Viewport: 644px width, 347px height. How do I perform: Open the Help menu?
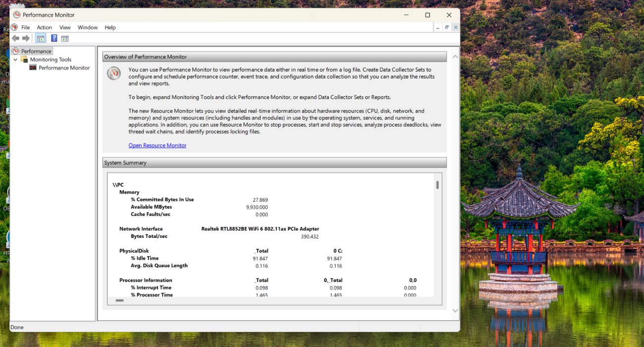pos(110,27)
